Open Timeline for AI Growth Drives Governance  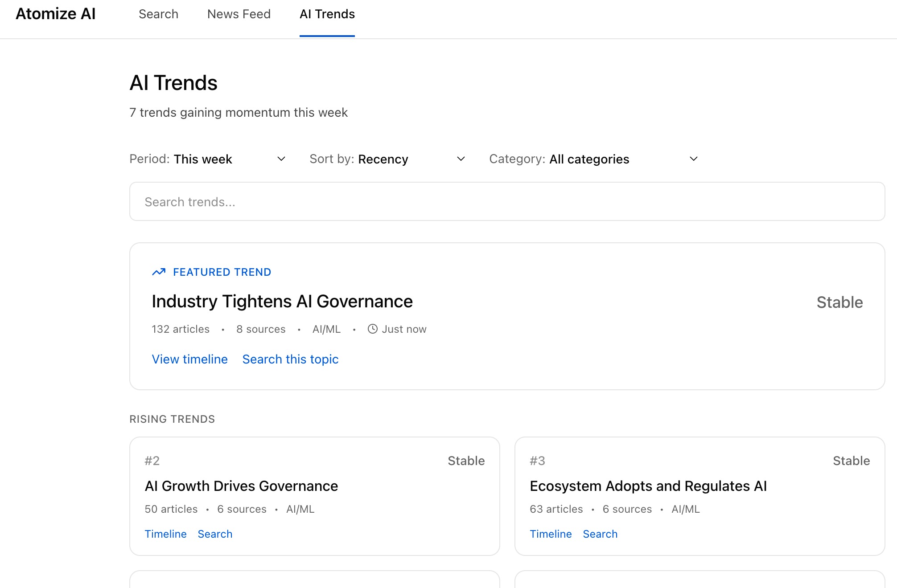(x=165, y=534)
